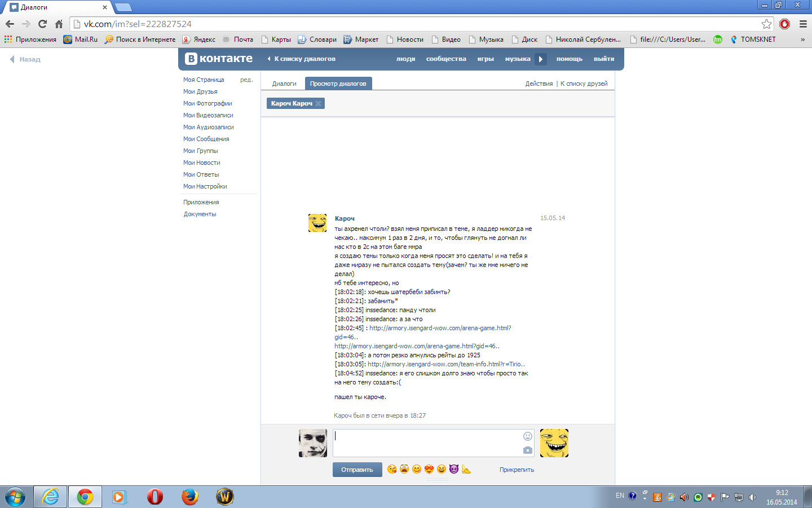Open World of Warcraft taskbar icon

tap(225, 497)
